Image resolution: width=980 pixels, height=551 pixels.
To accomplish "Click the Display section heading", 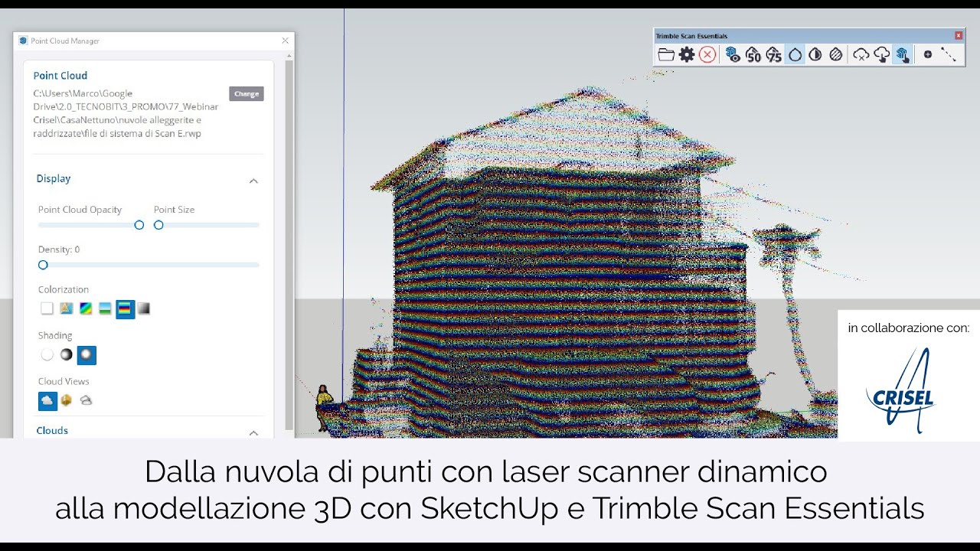I will (x=54, y=178).
